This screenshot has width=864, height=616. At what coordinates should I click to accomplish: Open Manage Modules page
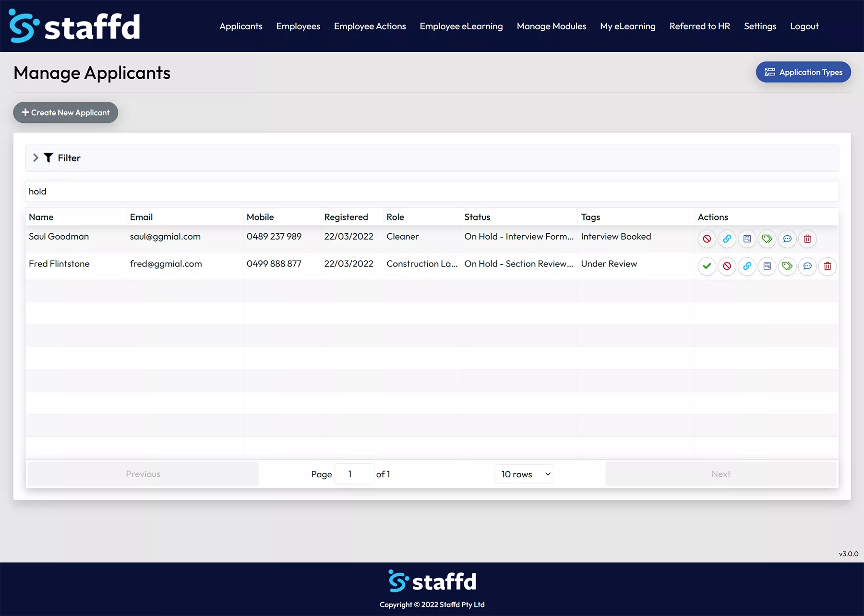tap(552, 26)
